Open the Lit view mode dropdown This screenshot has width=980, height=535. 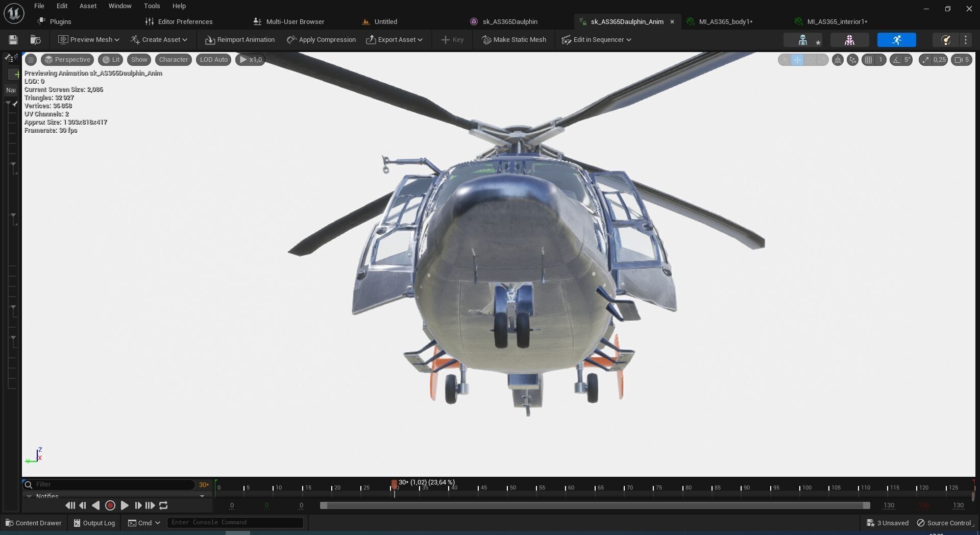tap(111, 60)
